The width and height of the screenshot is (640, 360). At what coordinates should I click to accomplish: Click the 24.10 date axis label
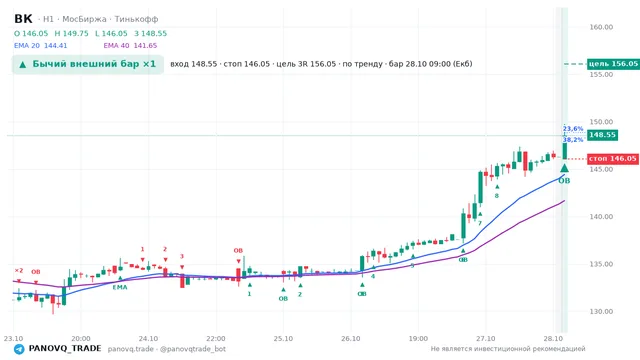coord(148,339)
